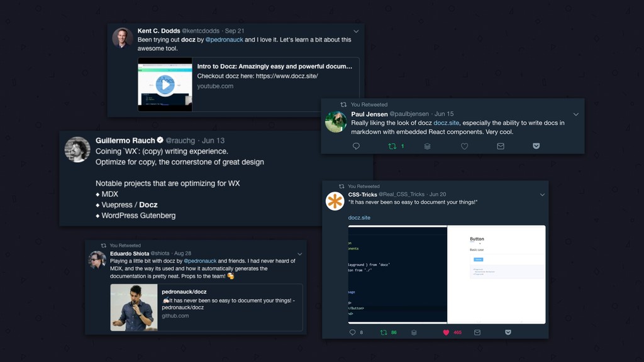Message the CSS-Tricks tweet via envelope icon
The width and height of the screenshot is (644, 362).
coord(477,332)
